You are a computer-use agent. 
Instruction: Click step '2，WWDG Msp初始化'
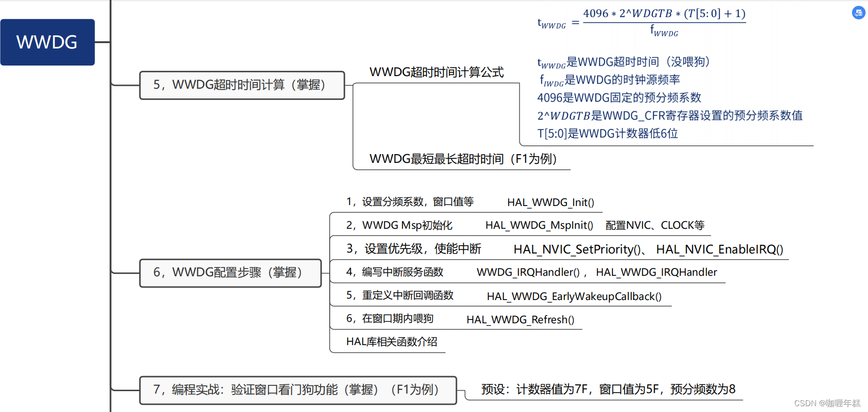[x=399, y=225]
